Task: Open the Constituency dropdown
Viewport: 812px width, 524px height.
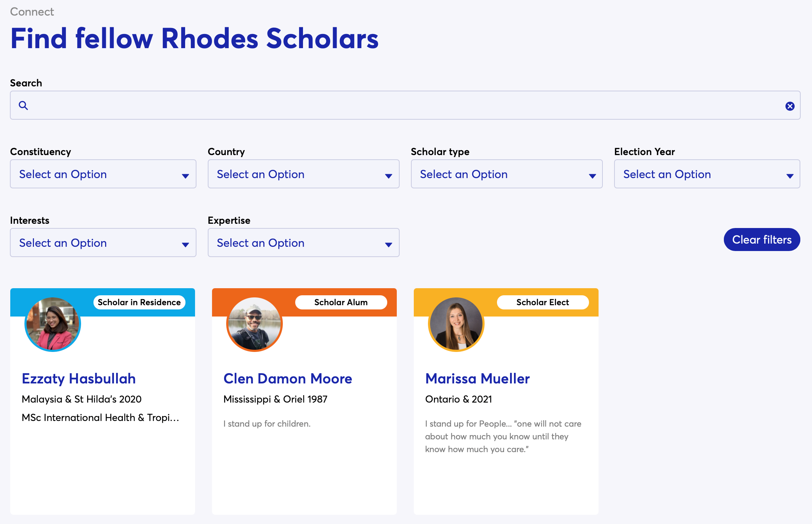Action: click(103, 174)
